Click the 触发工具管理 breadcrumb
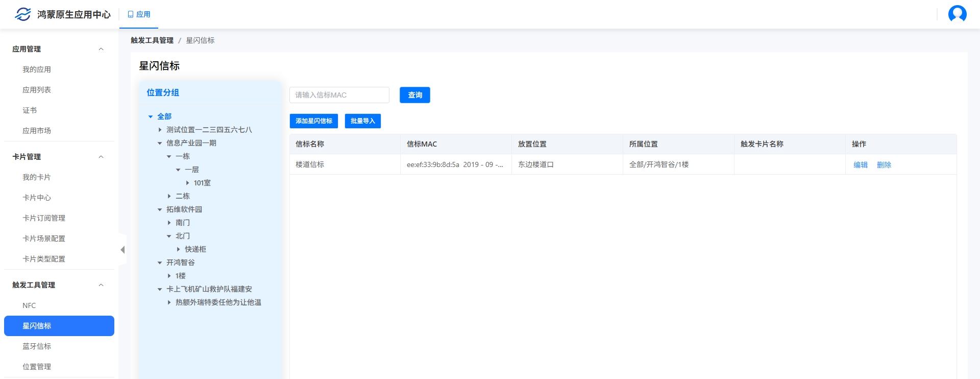980x379 pixels. click(152, 40)
